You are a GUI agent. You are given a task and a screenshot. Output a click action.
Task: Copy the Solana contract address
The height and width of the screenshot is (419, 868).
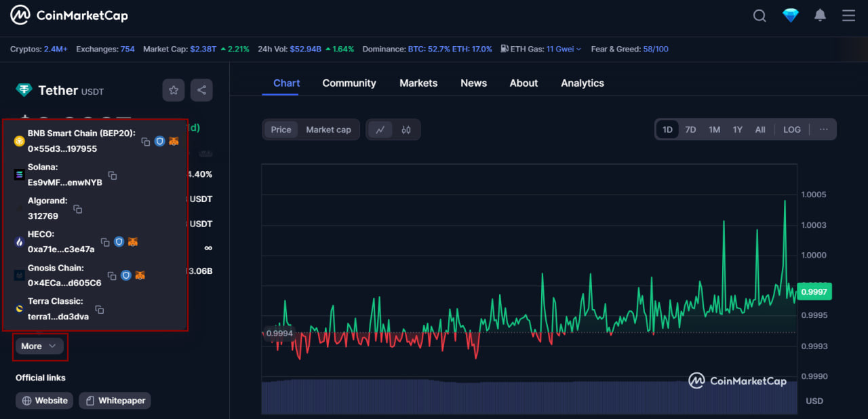113,175
